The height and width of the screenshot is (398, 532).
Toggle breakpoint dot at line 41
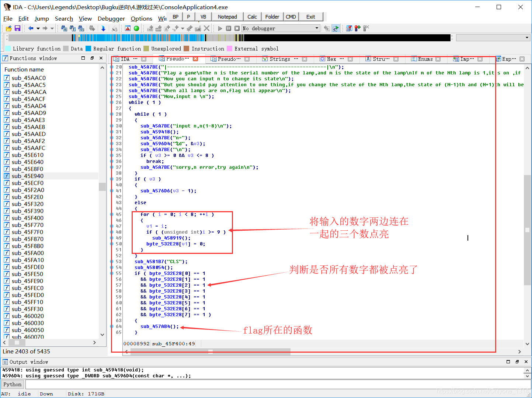112,191
